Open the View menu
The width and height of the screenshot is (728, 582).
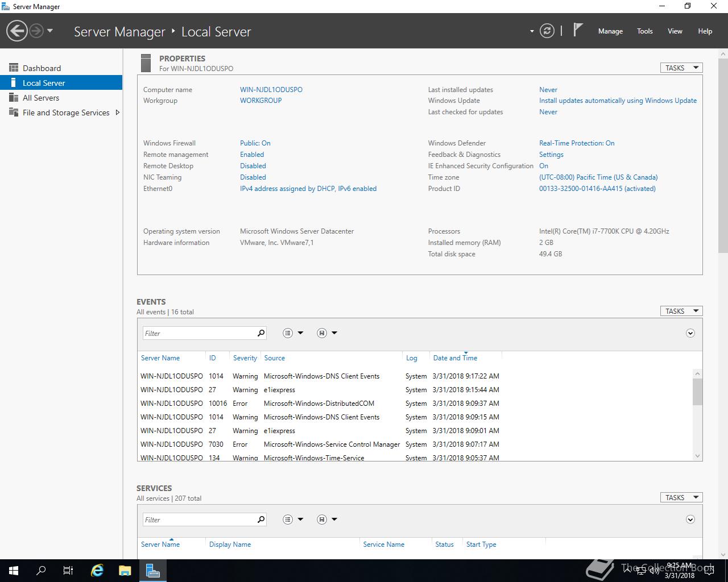point(675,31)
